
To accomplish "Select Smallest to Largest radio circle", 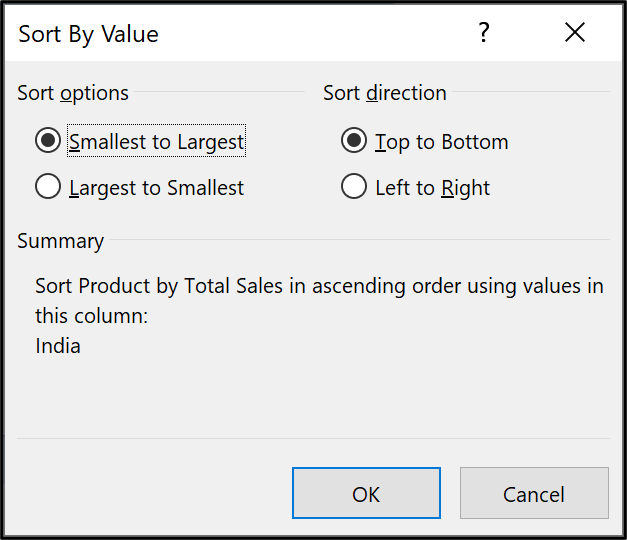I will pos(47,141).
